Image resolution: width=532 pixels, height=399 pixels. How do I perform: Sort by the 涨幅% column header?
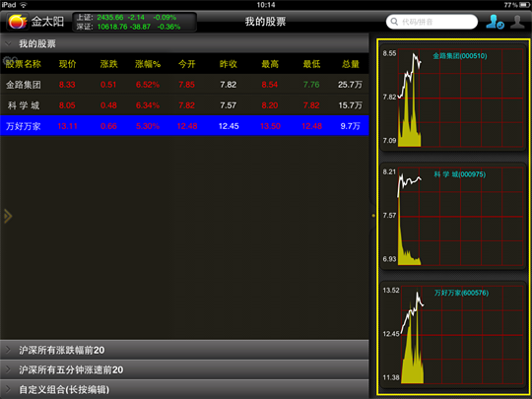click(148, 64)
